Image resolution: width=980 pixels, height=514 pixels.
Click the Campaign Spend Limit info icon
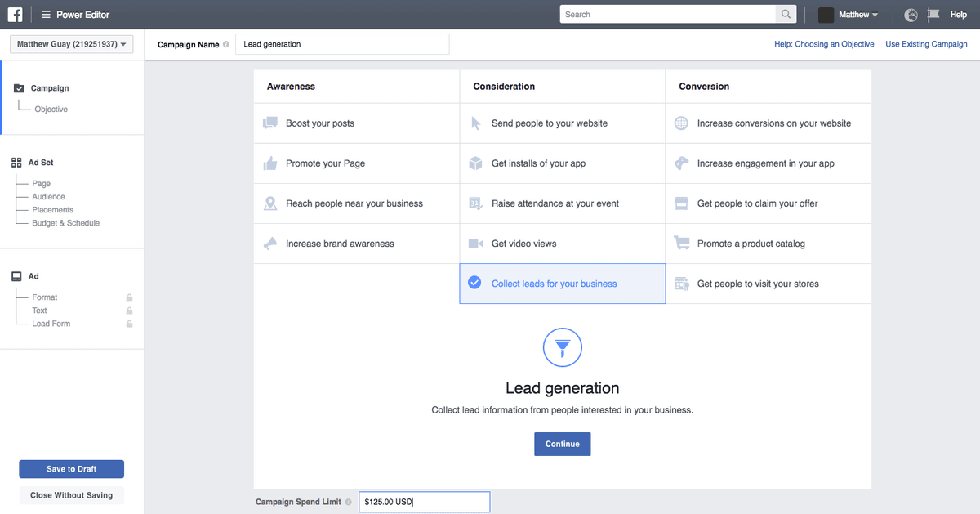pyautogui.click(x=349, y=503)
